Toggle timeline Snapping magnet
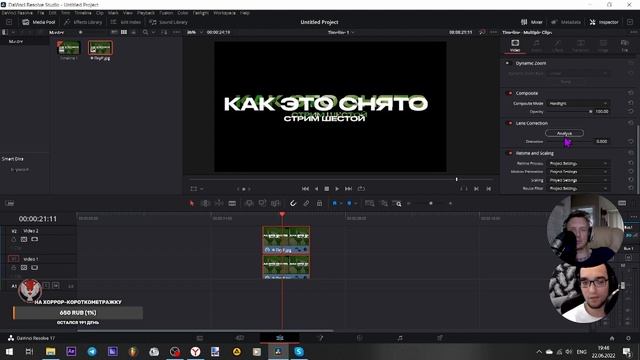 293,203
